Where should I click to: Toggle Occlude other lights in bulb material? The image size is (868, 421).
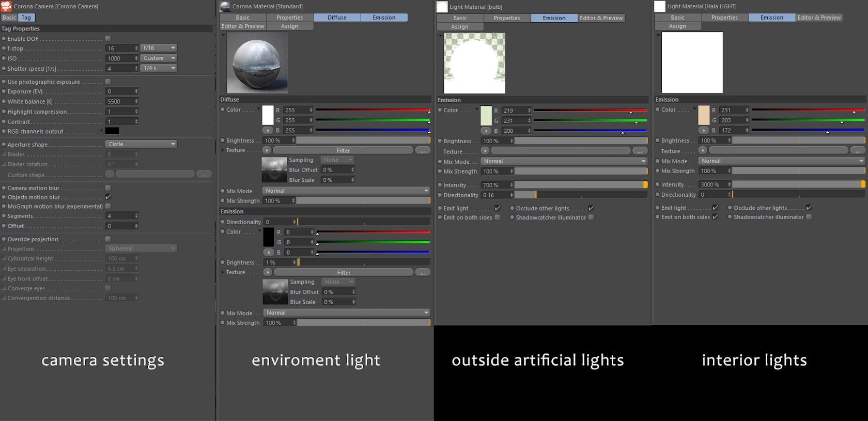591,208
